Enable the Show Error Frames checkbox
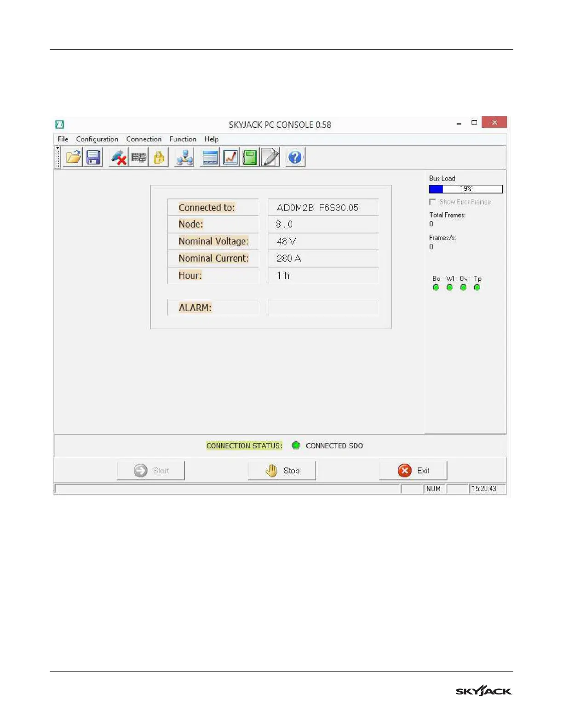563x728 pixels. 432,202
